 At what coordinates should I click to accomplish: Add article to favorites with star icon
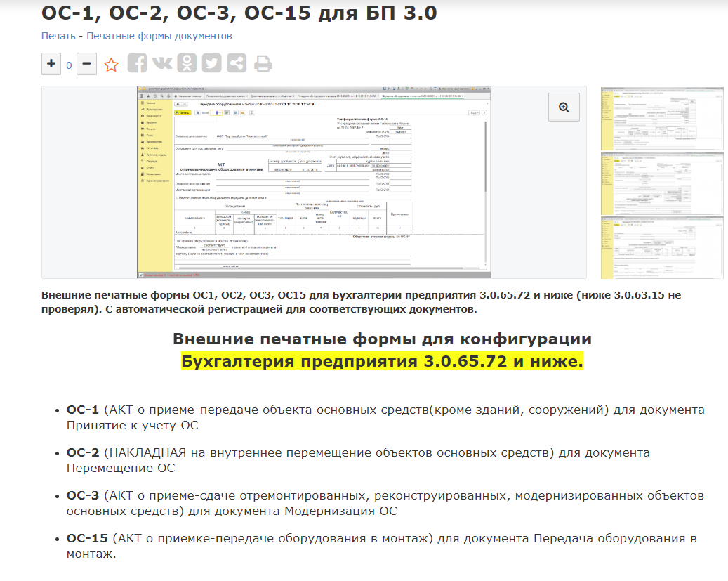tap(111, 65)
